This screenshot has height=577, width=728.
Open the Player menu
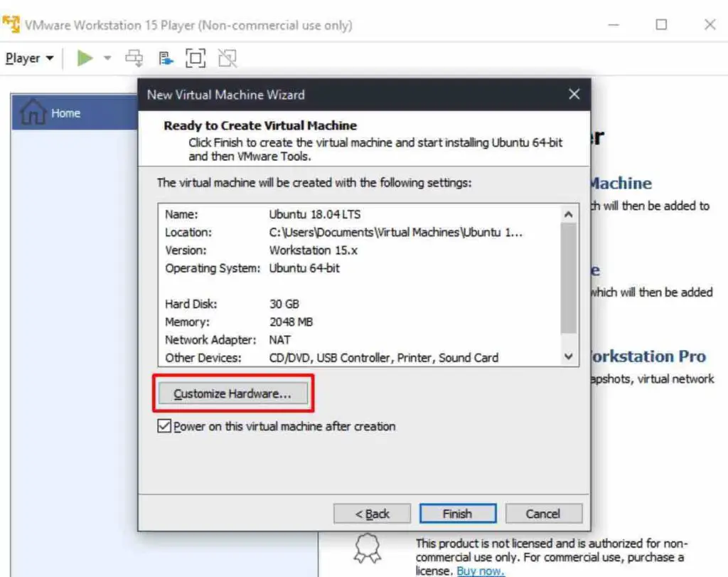(29, 58)
